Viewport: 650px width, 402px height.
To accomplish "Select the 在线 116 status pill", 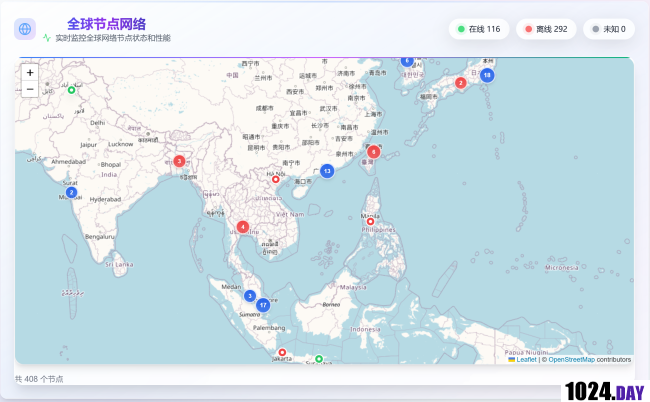I will (479, 29).
